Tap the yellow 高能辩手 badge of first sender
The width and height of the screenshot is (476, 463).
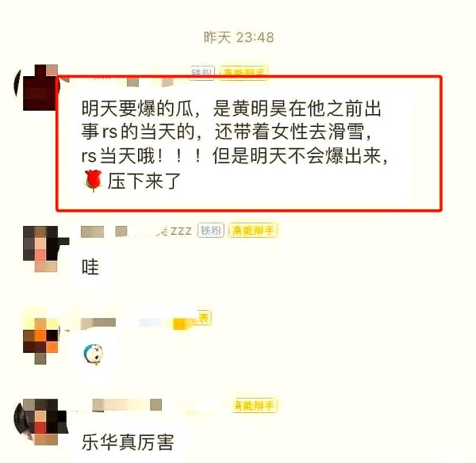click(x=244, y=72)
